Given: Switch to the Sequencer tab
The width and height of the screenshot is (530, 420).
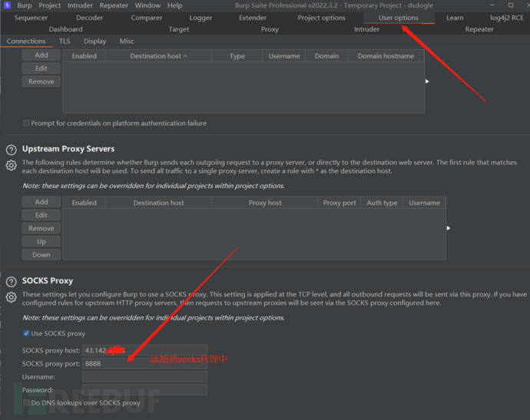Looking at the screenshot, I should coord(31,18).
